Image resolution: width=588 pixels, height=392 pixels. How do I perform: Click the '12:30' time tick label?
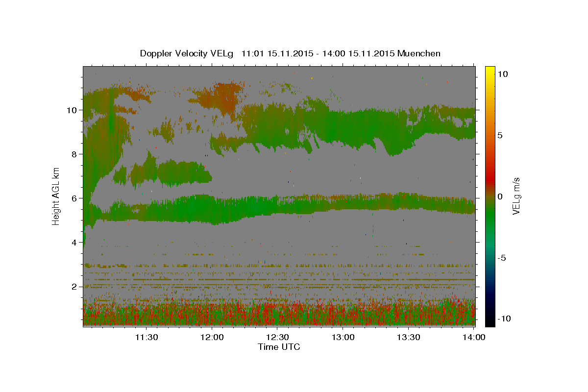click(277, 337)
